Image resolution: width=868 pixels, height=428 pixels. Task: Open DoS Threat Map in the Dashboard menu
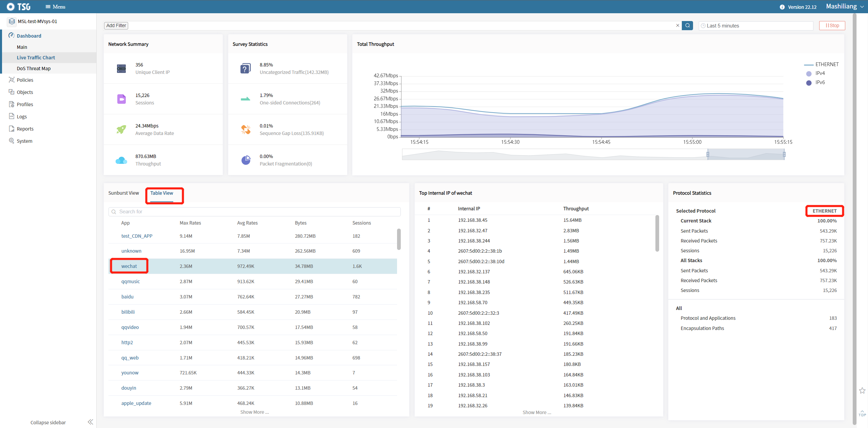pos(34,68)
